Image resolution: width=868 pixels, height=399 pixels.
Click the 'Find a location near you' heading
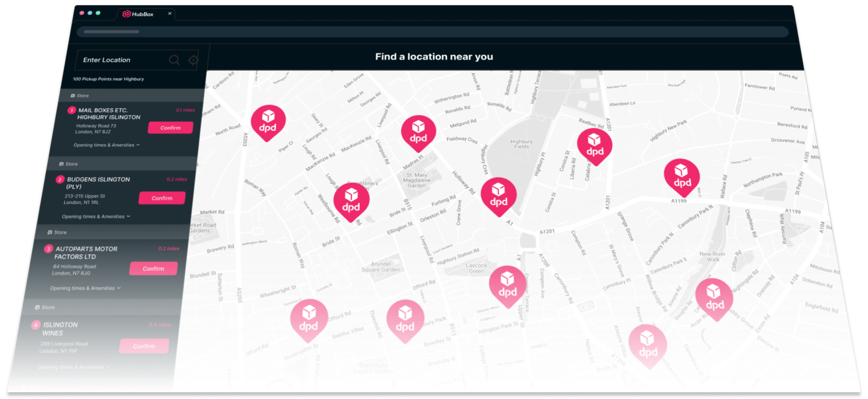click(x=434, y=57)
